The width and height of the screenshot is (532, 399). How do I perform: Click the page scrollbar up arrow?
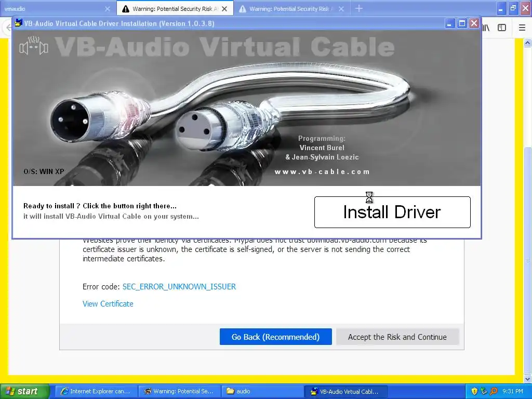527,43
